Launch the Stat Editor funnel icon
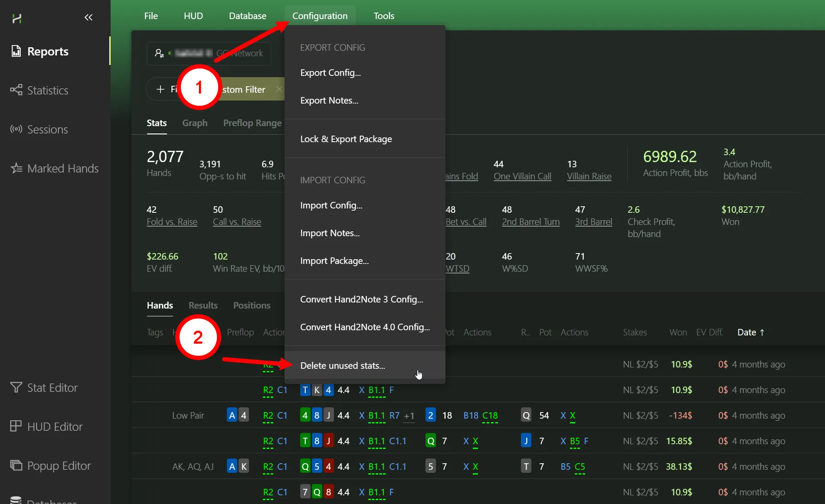Image resolution: width=825 pixels, height=504 pixels. tap(16, 387)
